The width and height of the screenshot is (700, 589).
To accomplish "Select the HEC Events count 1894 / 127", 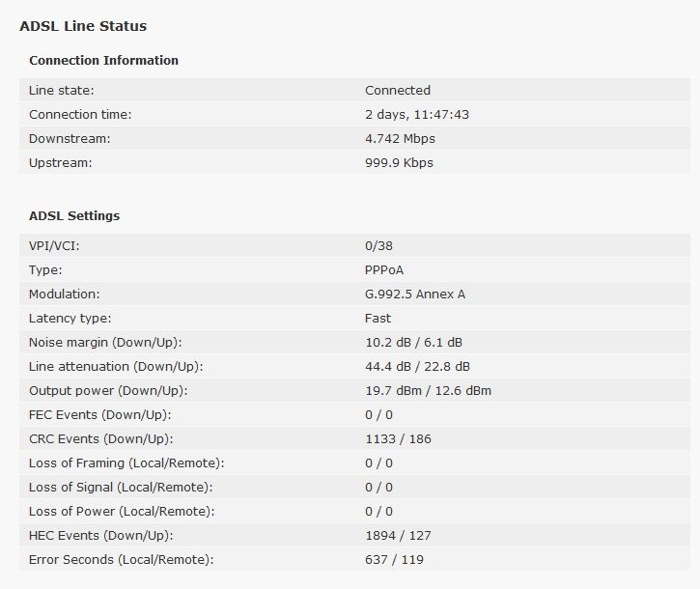I will point(398,535).
